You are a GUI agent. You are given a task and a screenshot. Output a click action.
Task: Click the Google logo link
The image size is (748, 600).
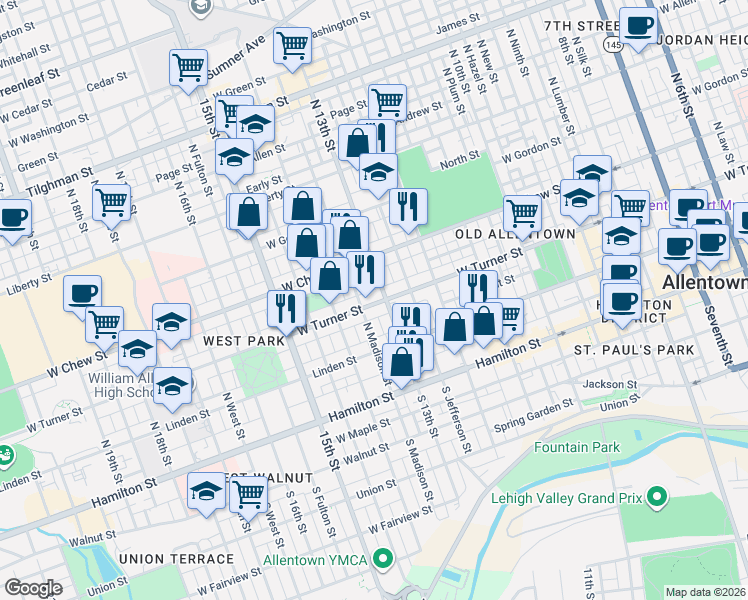[33, 588]
